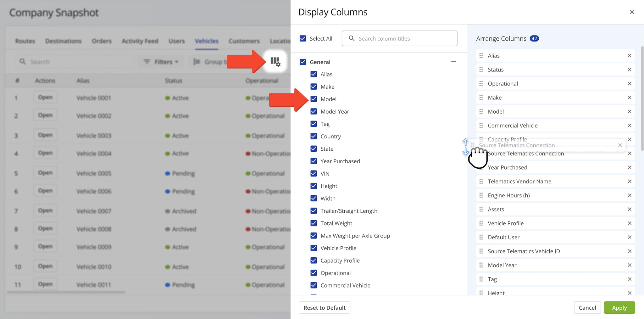
Task: Open the Customers tab
Action: point(244,41)
